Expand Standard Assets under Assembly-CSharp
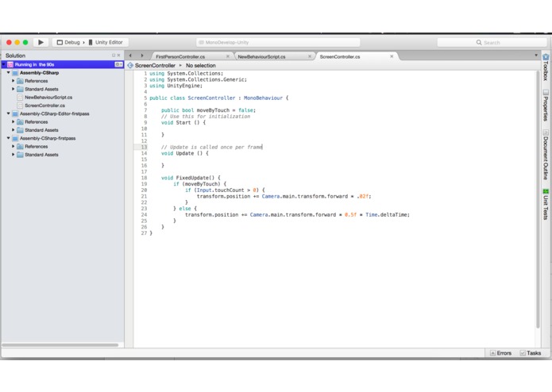552x392 pixels. (14, 89)
